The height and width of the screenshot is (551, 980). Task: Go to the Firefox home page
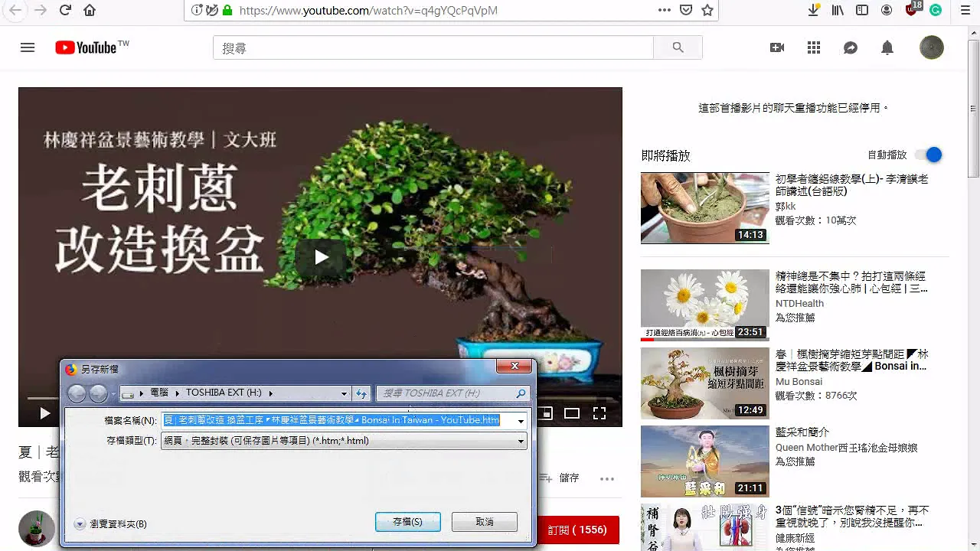[90, 10]
